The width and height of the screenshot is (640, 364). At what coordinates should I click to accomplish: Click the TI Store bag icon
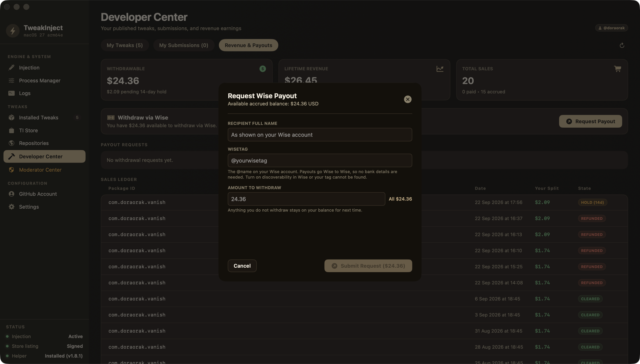tap(11, 130)
